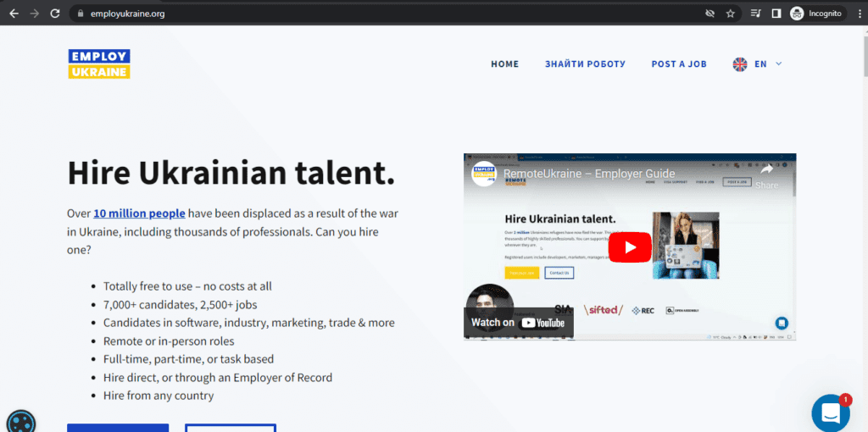Click the YouTube channel avatar in video
The height and width of the screenshot is (432, 868).
pyautogui.click(x=484, y=174)
